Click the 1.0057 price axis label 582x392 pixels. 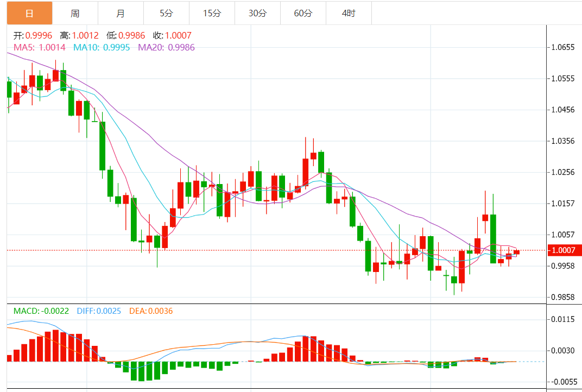tap(562, 235)
